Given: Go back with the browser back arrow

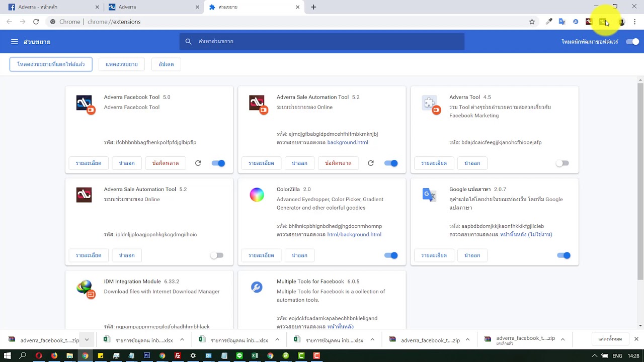Looking at the screenshot, I should point(9,22).
